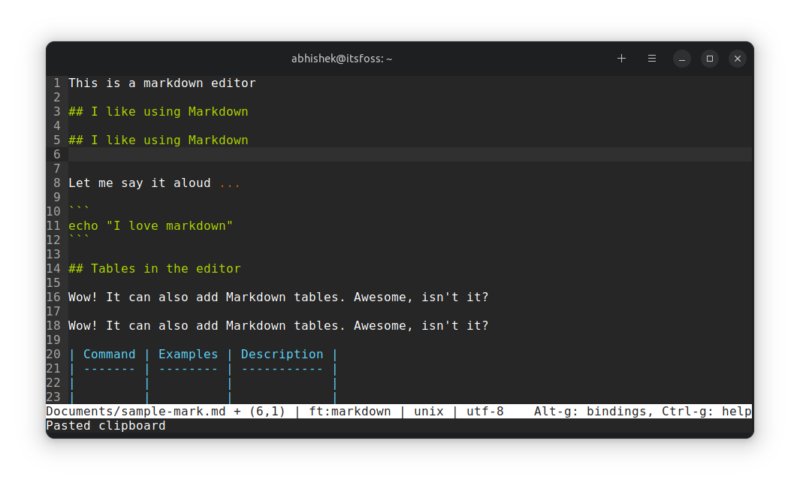Click line number 13 in gutter
Screen dimensions: 800x489
[x=53, y=254]
